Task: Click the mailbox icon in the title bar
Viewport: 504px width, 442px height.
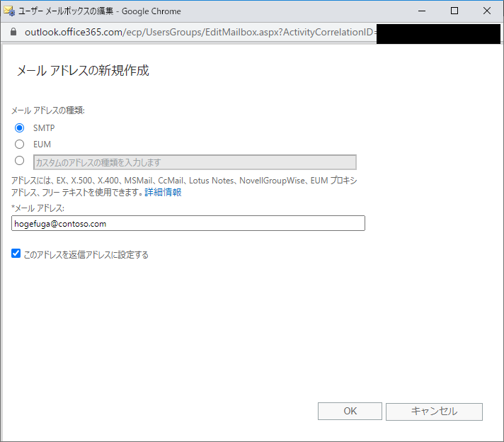Action: [9, 11]
